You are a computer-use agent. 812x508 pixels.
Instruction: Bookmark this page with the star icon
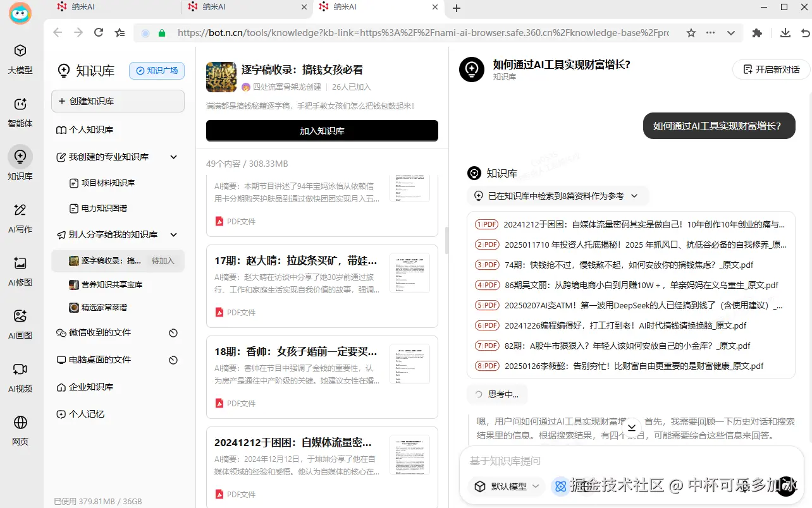coord(691,33)
